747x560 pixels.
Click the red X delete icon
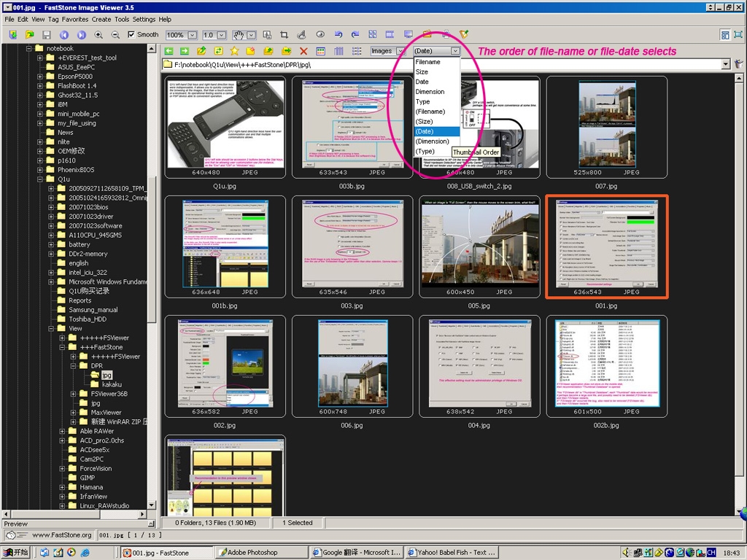tap(303, 51)
